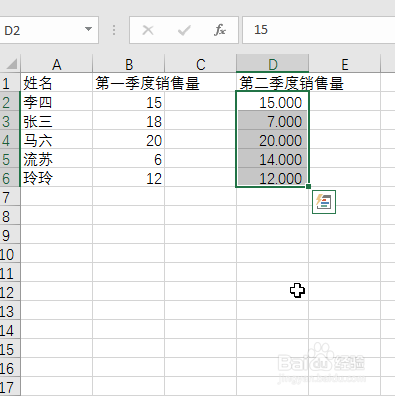Viewport: 395px width, 396px height.
Task: Click cell with value 20.000
Action: point(273,140)
